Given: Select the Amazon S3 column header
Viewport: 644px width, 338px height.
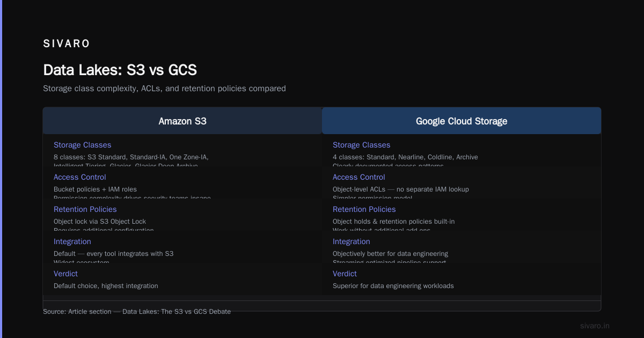Looking at the screenshot, I should [x=182, y=121].
